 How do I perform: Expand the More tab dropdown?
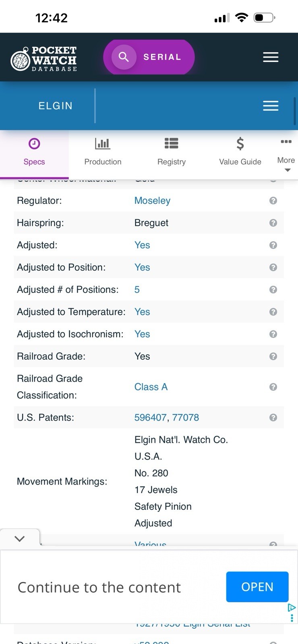coord(286,155)
